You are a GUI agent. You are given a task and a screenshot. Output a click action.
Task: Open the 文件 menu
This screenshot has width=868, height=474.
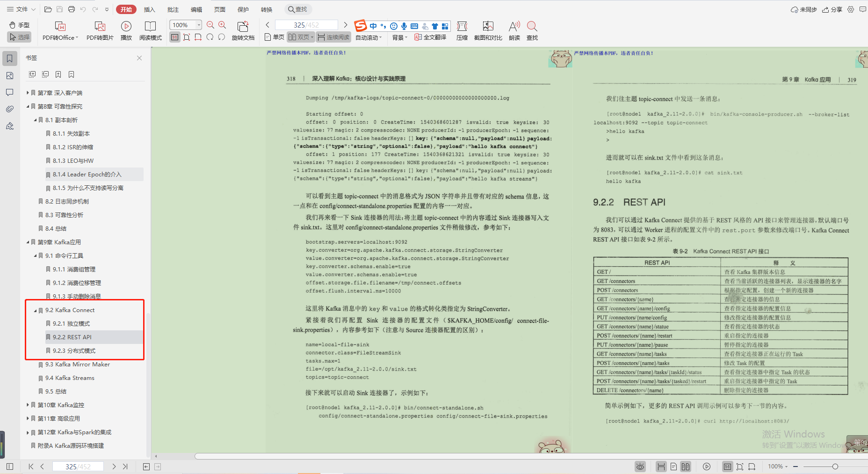pyautogui.click(x=21, y=9)
